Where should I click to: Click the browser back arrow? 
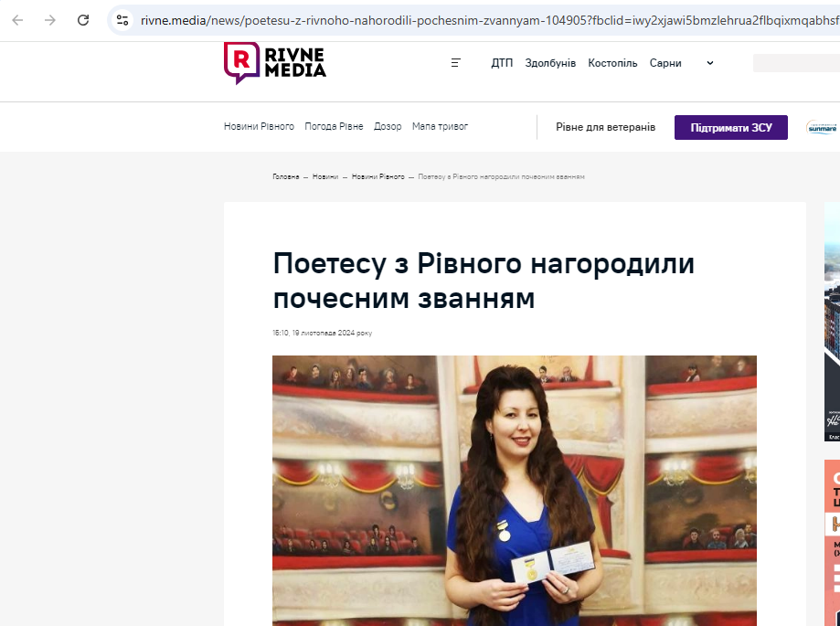coord(17,20)
